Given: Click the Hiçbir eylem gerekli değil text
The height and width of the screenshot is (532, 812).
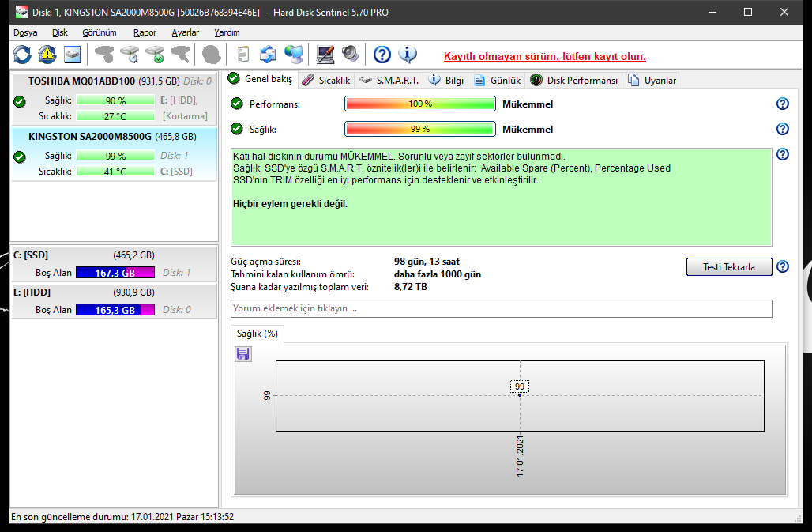Looking at the screenshot, I should pyautogui.click(x=290, y=204).
